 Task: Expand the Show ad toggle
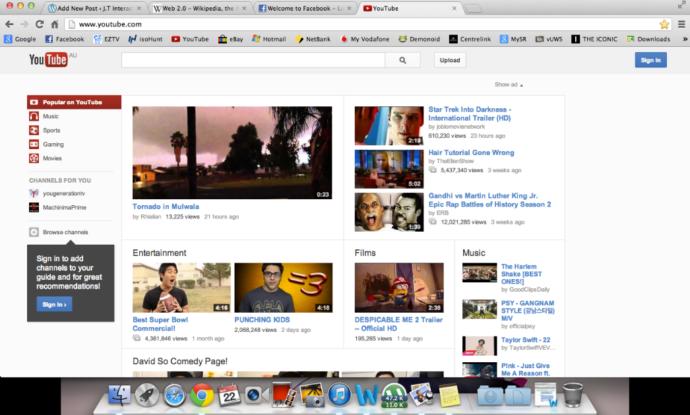[x=509, y=84]
